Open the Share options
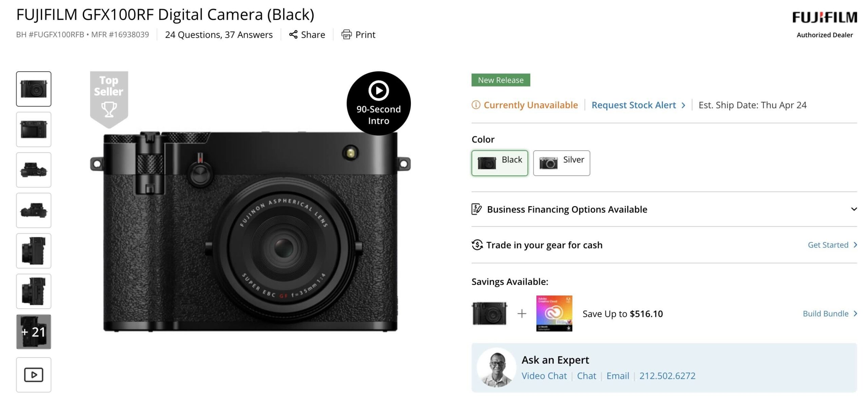 click(307, 34)
